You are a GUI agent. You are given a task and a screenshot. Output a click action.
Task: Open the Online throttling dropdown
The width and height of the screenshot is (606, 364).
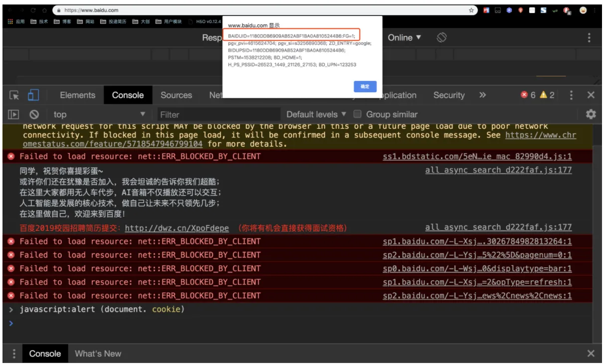pyautogui.click(x=404, y=37)
